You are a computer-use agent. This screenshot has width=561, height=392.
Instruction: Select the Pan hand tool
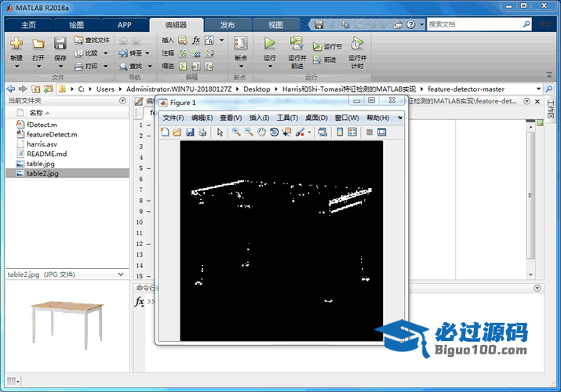click(x=261, y=132)
